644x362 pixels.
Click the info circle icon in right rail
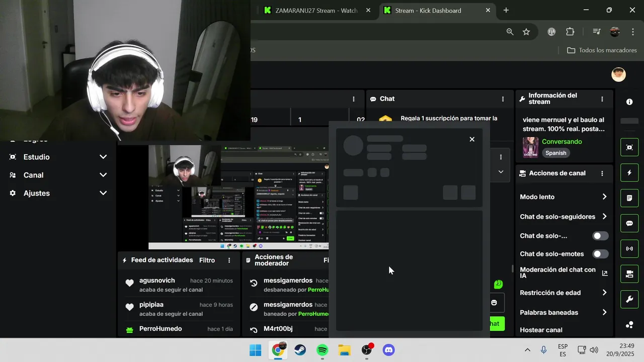(629, 102)
